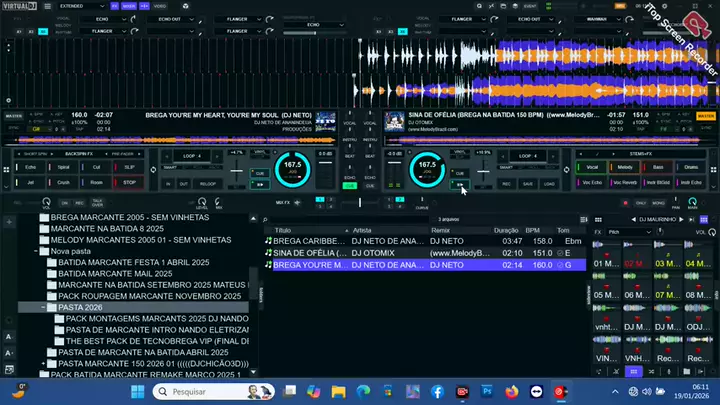Trigger the red STOP effect pad
The height and width of the screenshot is (405, 720).
[x=129, y=183]
